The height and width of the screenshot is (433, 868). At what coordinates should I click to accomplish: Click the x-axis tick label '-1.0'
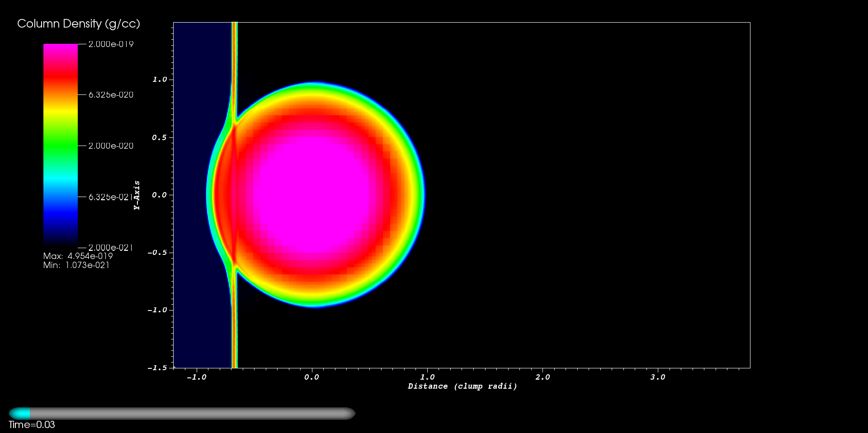click(197, 377)
